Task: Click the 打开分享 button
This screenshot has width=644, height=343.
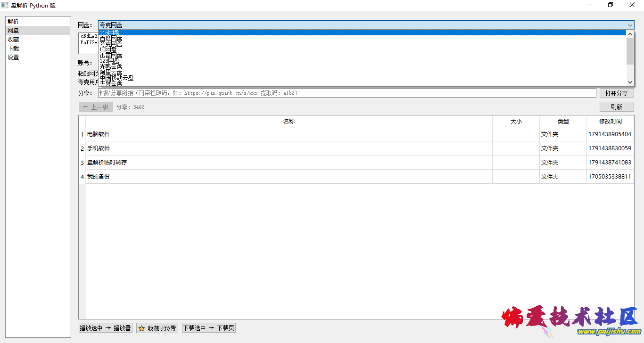Action: point(617,93)
